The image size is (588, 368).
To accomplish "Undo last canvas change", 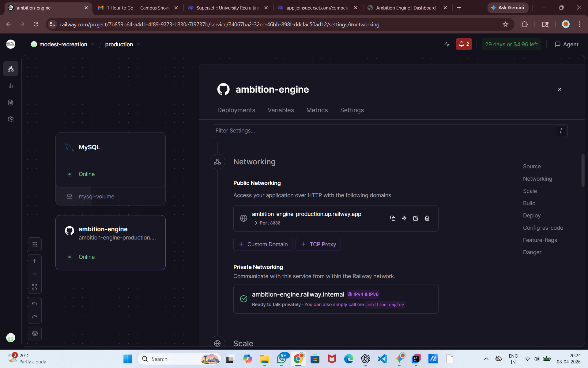I will coord(35,304).
